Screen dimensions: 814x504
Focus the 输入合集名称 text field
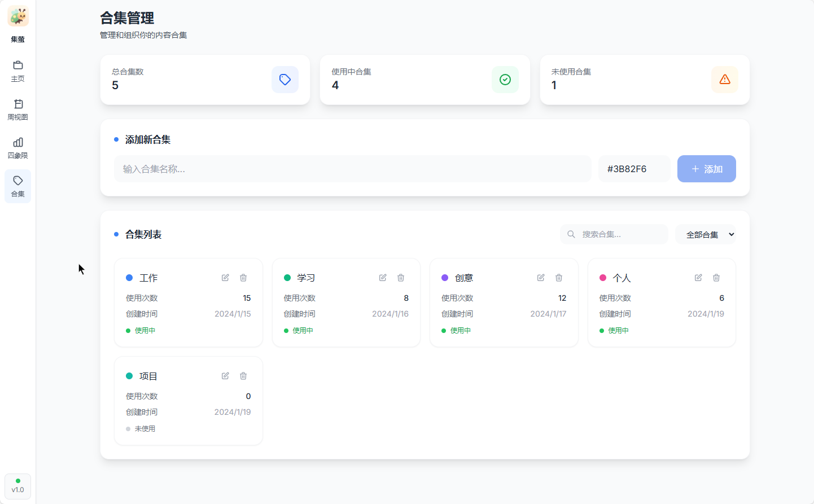(353, 169)
